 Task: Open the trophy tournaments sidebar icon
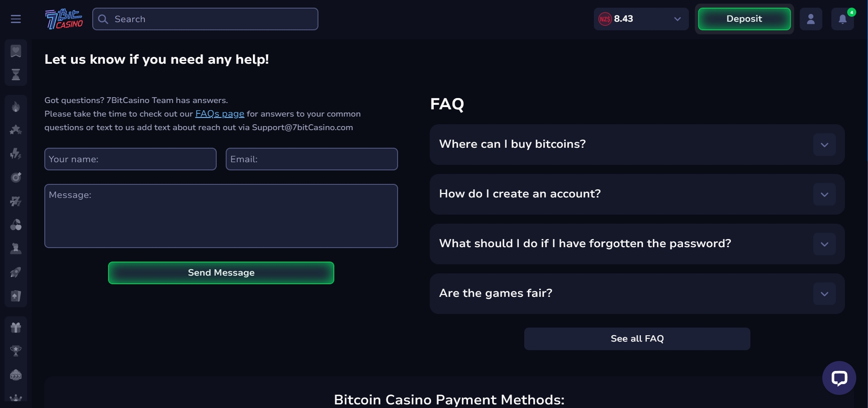[x=16, y=351]
